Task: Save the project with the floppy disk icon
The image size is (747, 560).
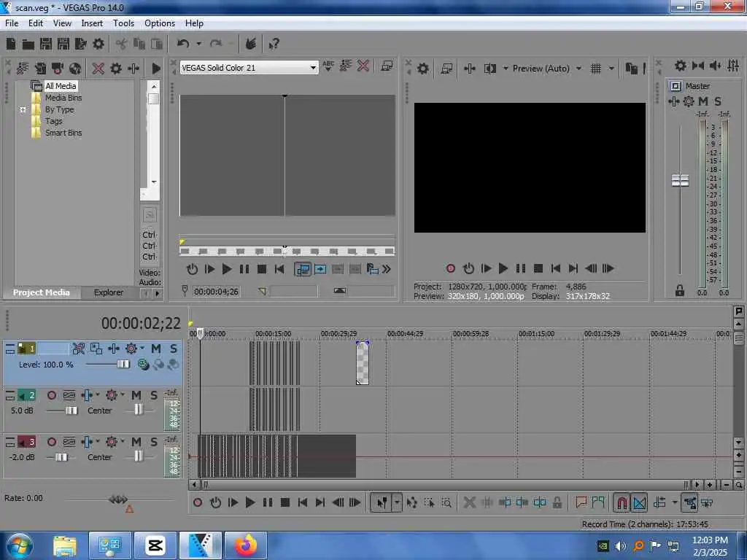Action: [46, 44]
